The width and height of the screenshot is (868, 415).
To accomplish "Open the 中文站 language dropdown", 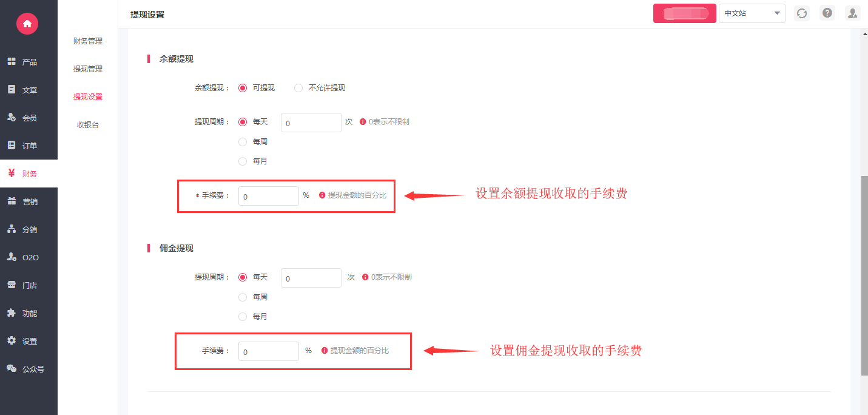I will (x=752, y=13).
